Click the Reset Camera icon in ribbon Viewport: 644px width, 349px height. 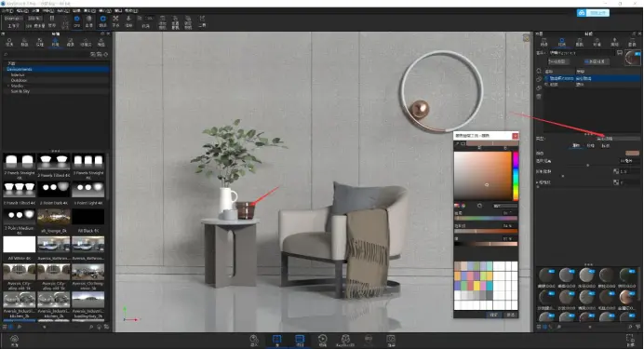click(175, 21)
